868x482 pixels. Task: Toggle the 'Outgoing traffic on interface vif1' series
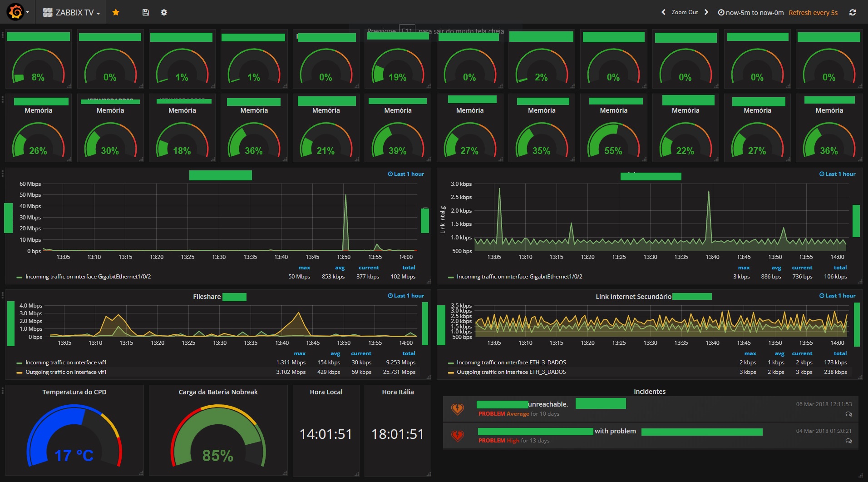66,372
